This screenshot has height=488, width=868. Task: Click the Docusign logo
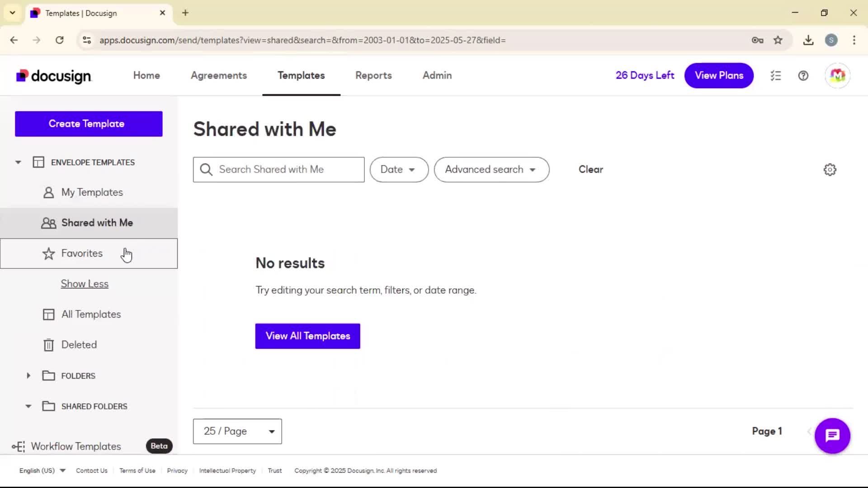(54, 76)
